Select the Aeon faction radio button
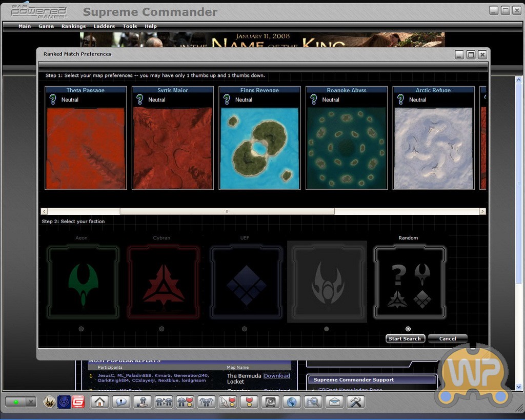This screenshot has height=420, width=525. click(82, 329)
